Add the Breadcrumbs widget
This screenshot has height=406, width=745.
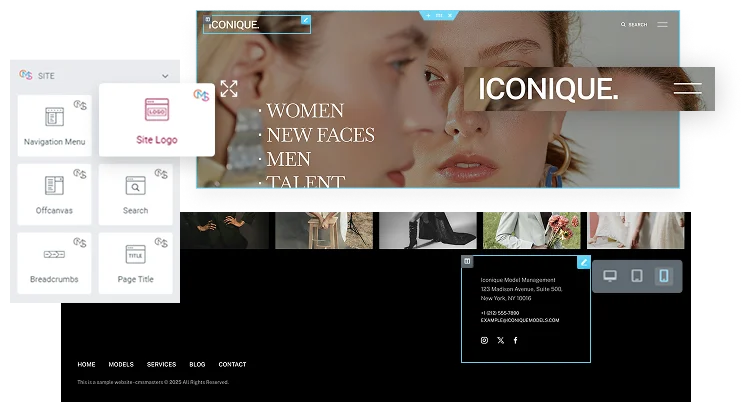coord(54,263)
